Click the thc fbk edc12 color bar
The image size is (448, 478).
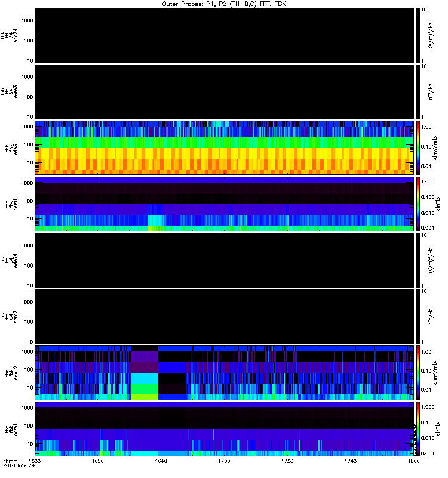[x=418, y=372]
